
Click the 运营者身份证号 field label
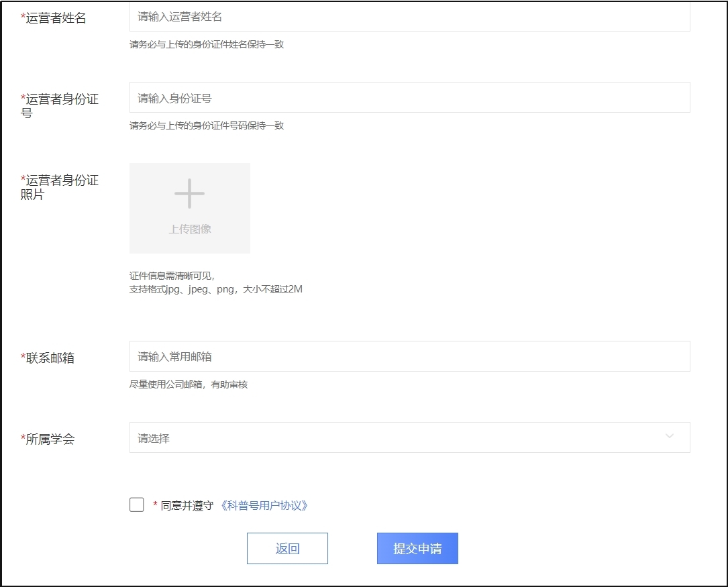click(60, 106)
